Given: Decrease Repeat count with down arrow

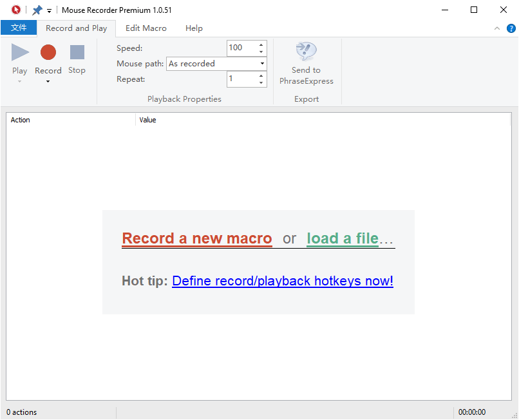Looking at the screenshot, I should point(261,83).
